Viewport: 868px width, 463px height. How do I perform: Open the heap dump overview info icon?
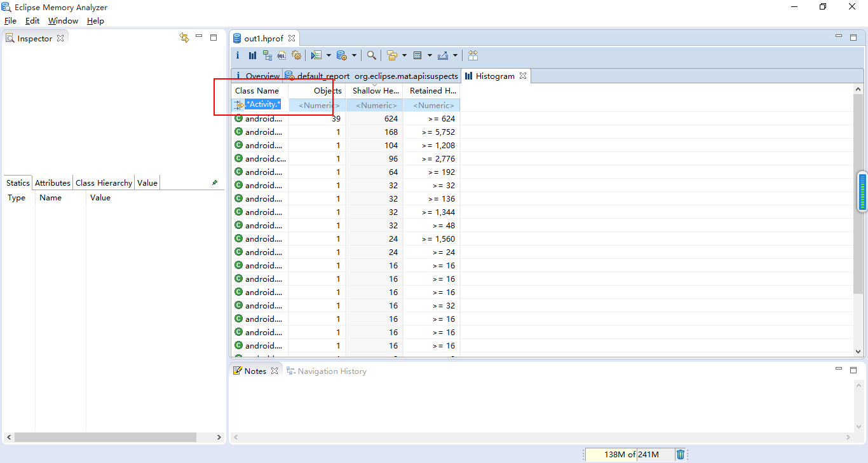[238, 55]
